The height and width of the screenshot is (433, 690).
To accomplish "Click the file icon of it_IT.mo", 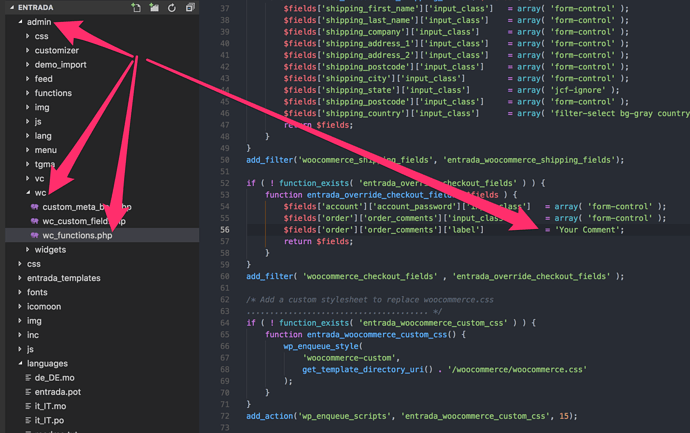I will coord(28,406).
